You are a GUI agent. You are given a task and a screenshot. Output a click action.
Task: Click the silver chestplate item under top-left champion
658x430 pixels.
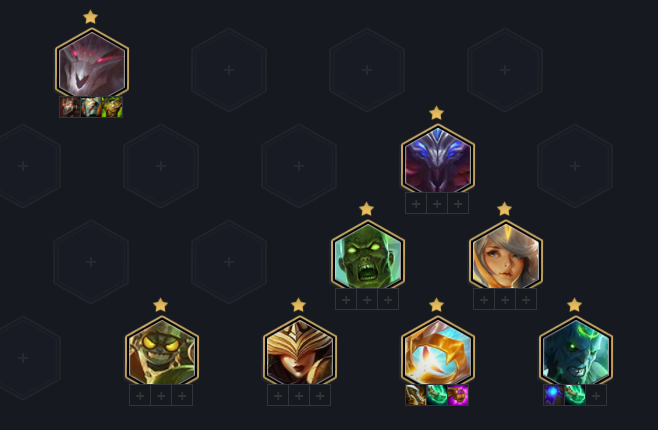click(91, 107)
